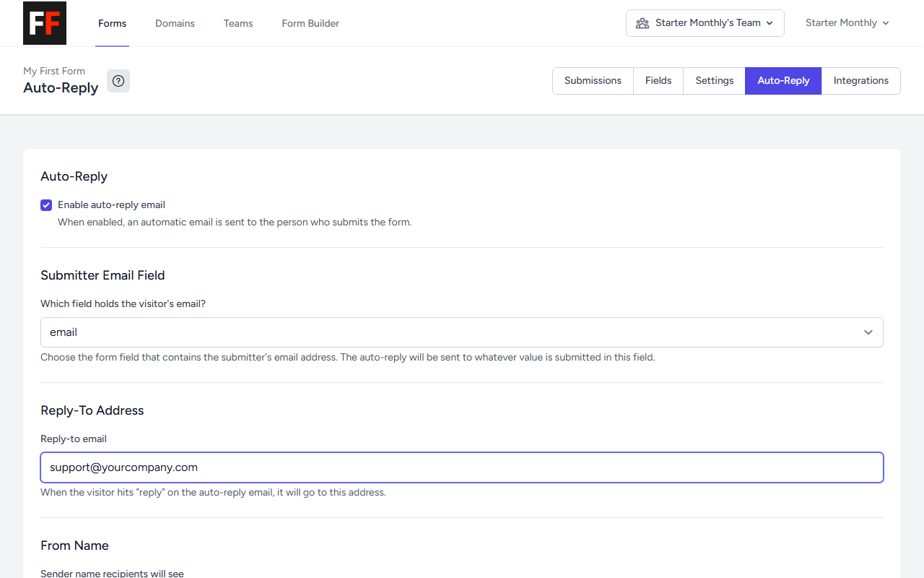Click the Submitter Email Field heading
Viewport: 924px width, 578px height.
coord(103,275)
